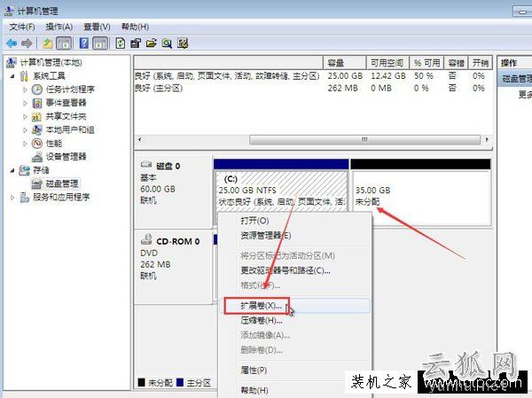The width and height of the screenshot is (532, 398).
Task: Expand the 性能 tree node
Action: point(25,144)
